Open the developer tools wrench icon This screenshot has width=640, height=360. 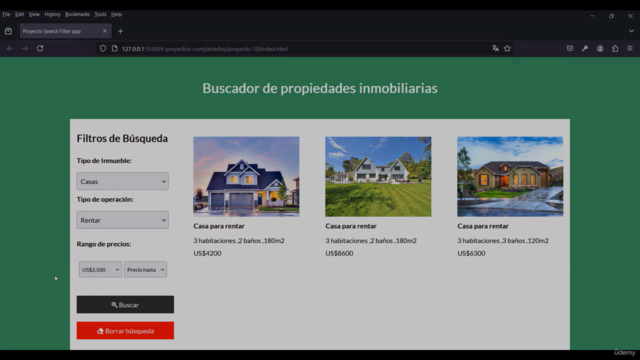(585, 49)
